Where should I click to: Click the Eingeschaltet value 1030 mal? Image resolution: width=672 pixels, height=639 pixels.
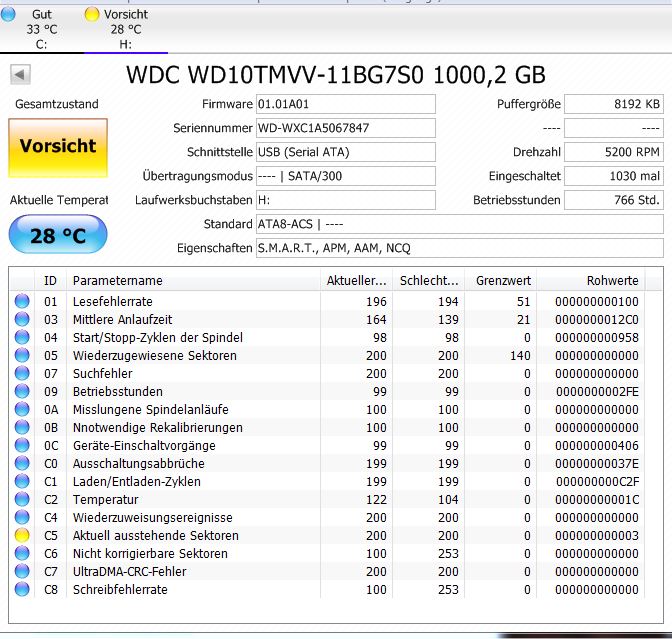tap(614, 176)
